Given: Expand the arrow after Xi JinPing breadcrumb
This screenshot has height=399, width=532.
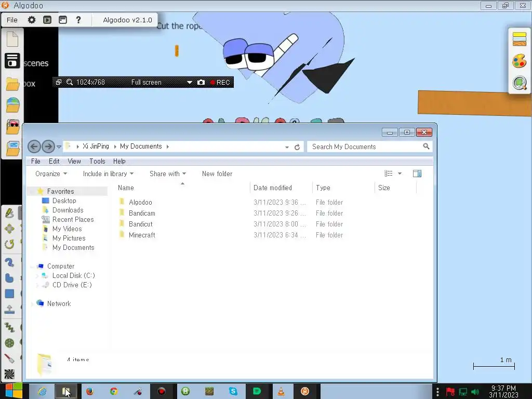Looking at the screenshot, I should point(115,147).
